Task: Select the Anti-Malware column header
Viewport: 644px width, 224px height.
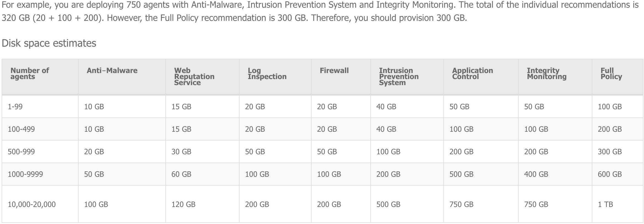Action: pos(112,71)
